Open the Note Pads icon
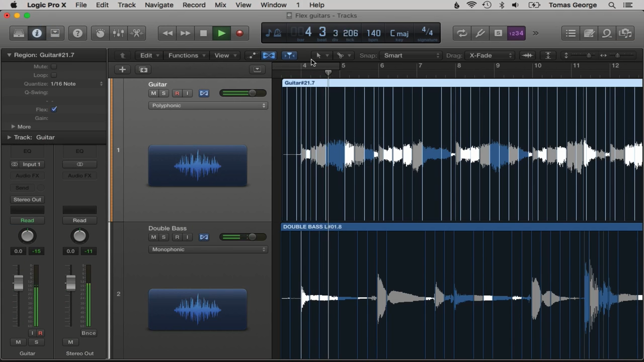 tap(589, 33)
